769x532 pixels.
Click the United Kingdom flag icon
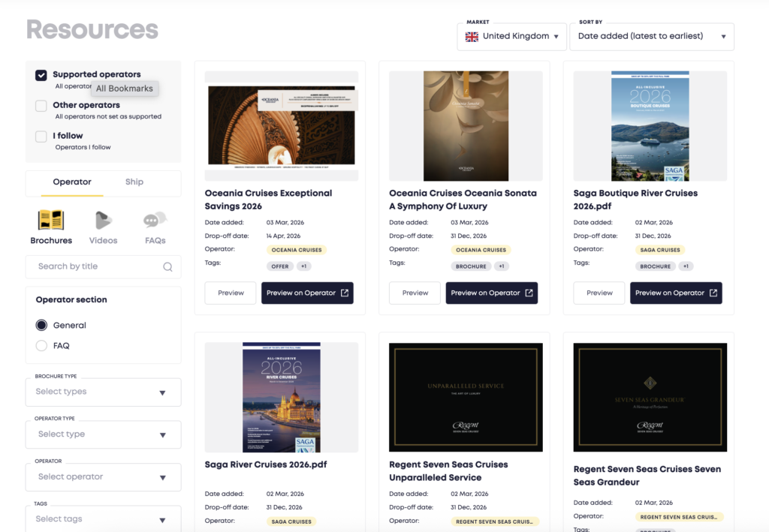[472, 36]
